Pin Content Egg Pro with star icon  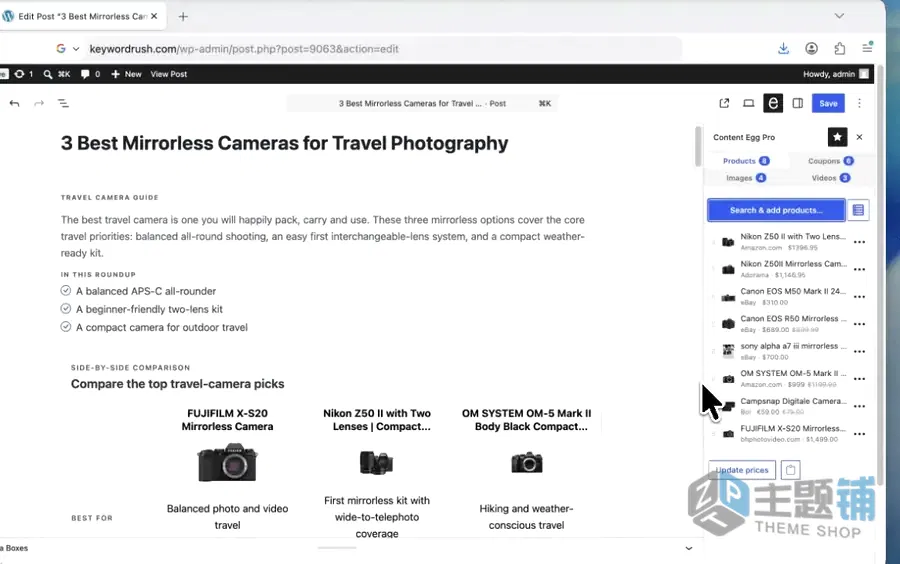tap(837, 137)
